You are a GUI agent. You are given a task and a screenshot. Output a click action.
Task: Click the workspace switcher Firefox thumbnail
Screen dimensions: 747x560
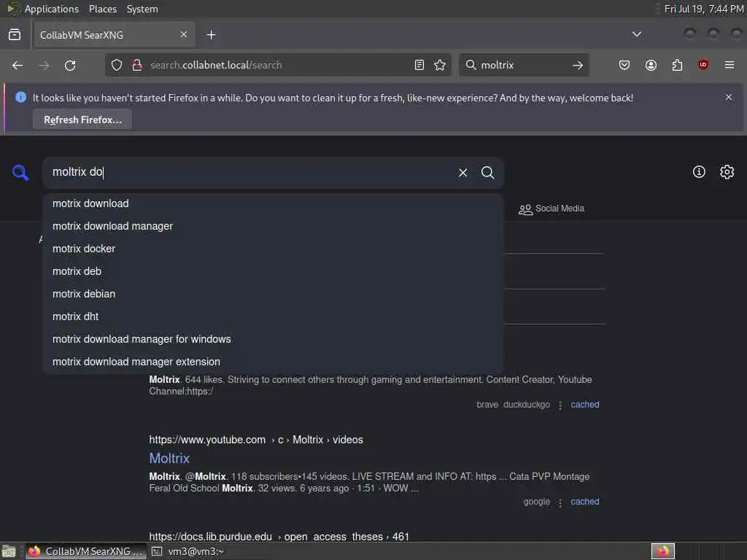click(x=662, y=551)
